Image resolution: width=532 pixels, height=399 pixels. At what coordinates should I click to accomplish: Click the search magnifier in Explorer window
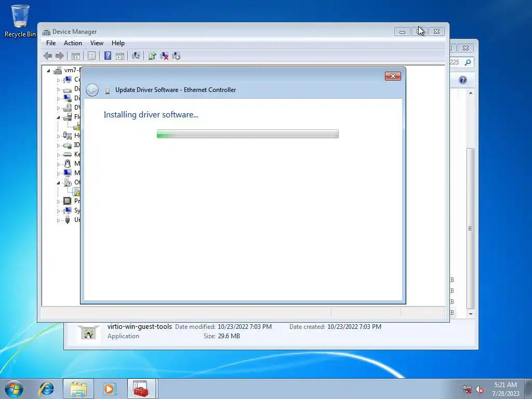click(x=468, y=62)
